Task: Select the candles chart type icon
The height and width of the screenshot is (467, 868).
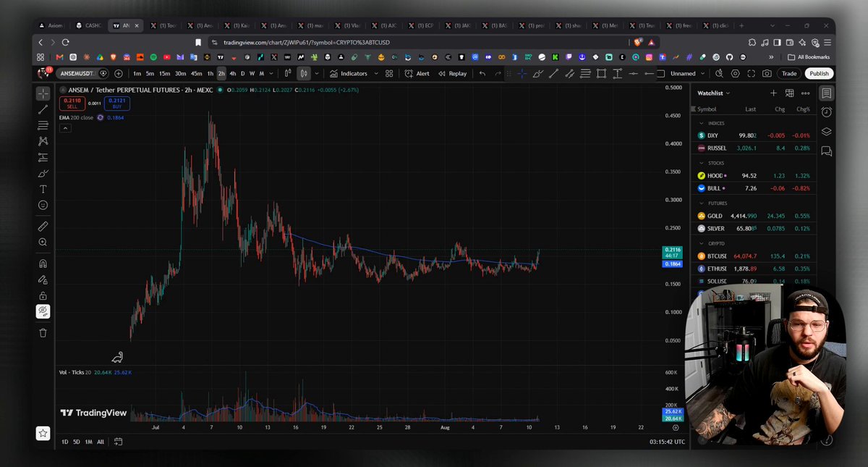Action: point(304,73)
